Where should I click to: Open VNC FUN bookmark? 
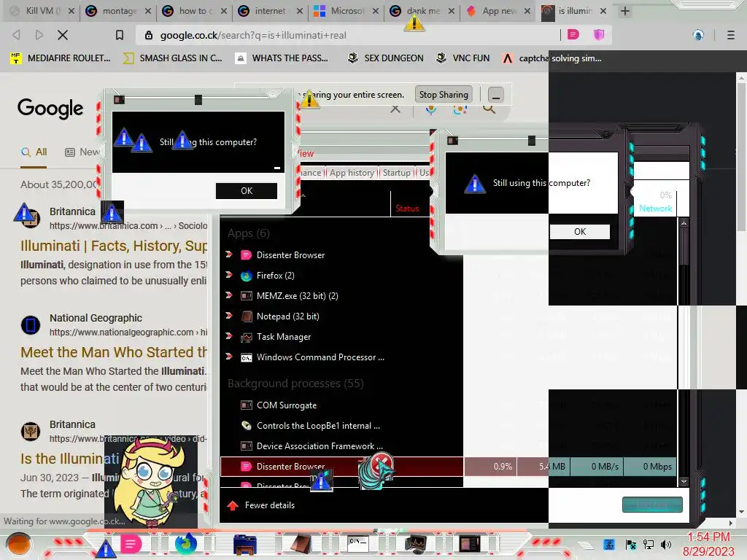point(463,58)
